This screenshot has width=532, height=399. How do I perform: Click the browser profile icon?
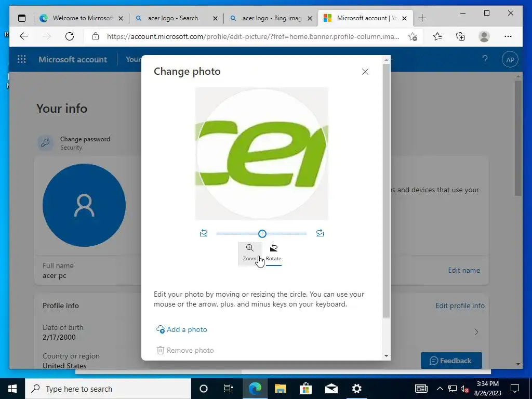484,36
